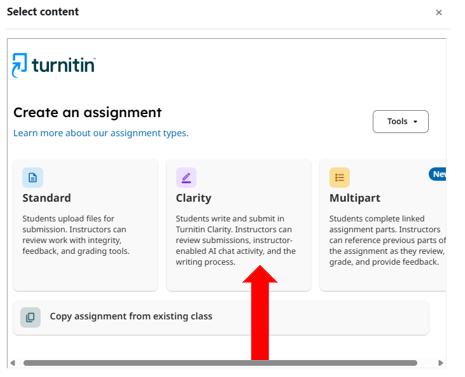Click the Clarity pencil icon
The width and height of the screenshot is (465, 377).
coord(186,177)
